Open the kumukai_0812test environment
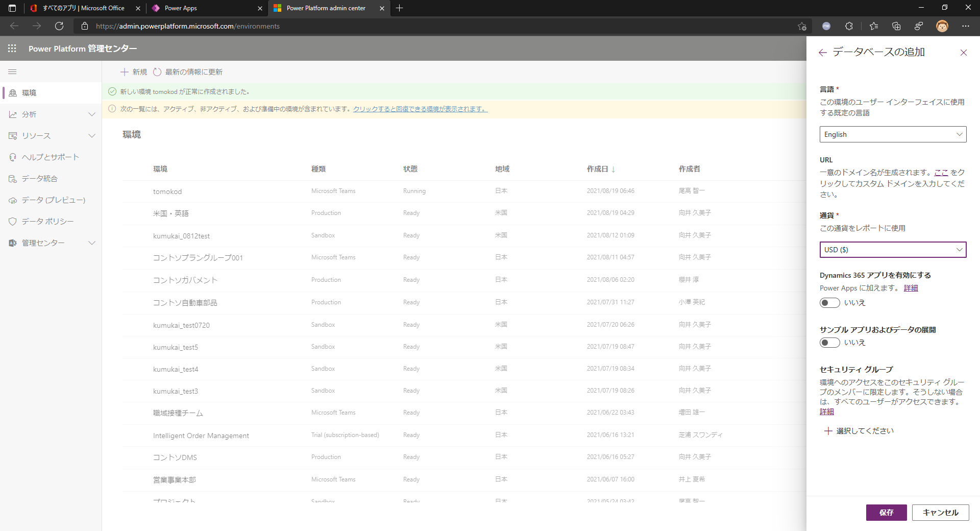The image size is (980, 531). [181, 236]
